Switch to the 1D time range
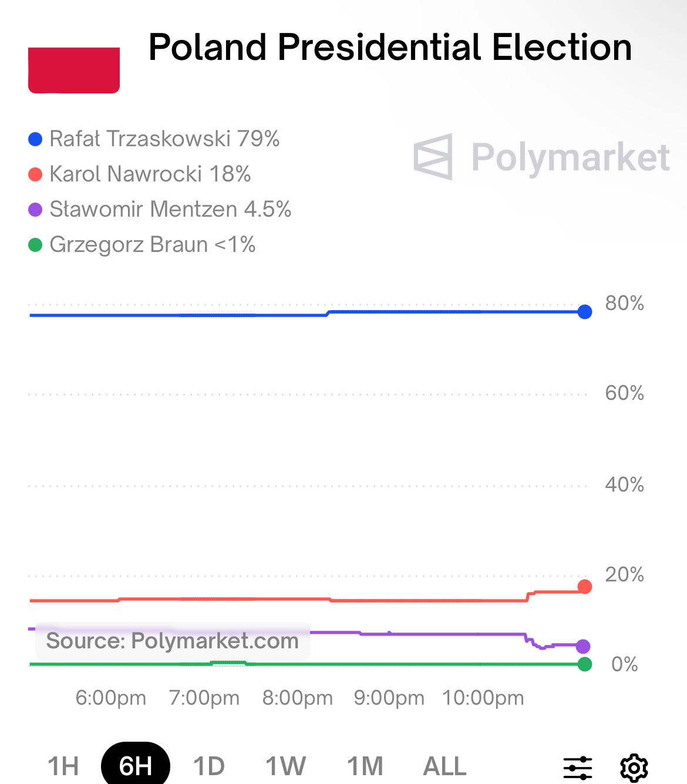The image size is (687, 784). pos(209,766)
